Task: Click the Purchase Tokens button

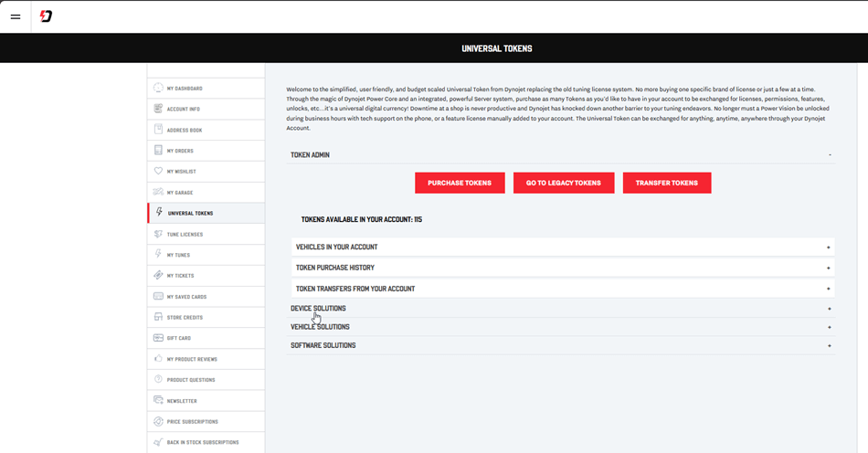Action: pyautogui.click(x=460, y=183)
